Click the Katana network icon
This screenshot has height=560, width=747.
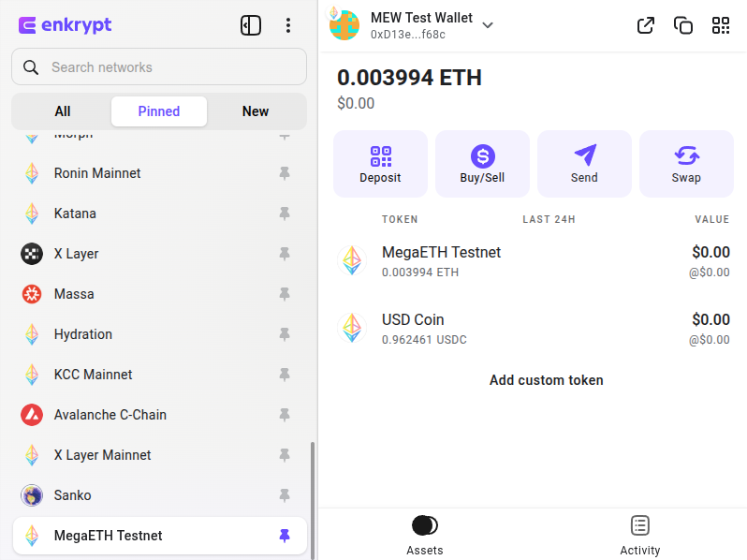(x=32, y=214)
